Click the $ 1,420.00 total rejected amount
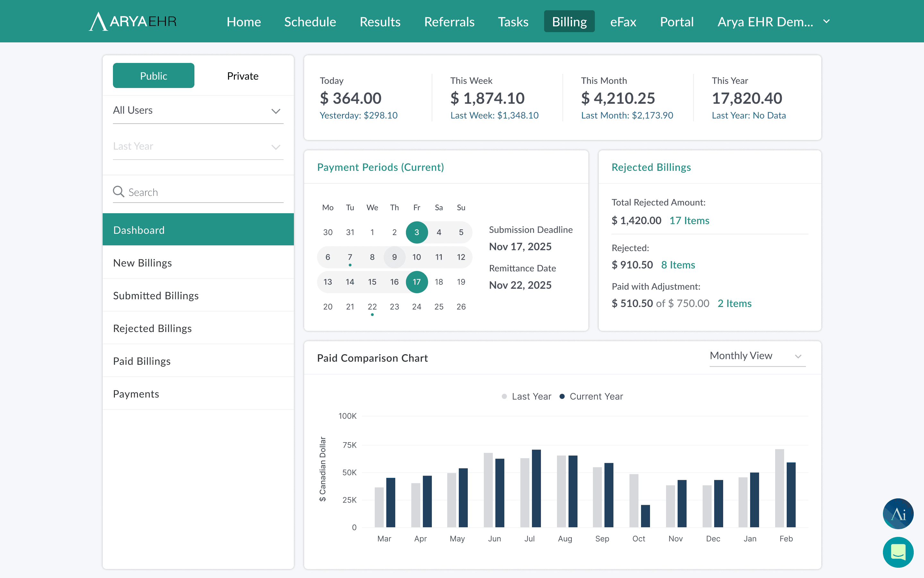 tap(636, 221)
